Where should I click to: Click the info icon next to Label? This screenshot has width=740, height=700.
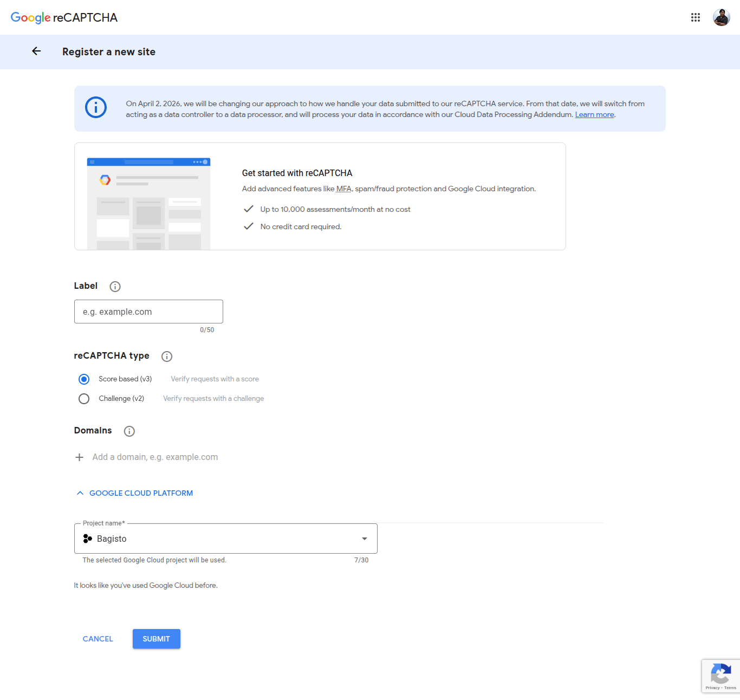pos(115,287)
